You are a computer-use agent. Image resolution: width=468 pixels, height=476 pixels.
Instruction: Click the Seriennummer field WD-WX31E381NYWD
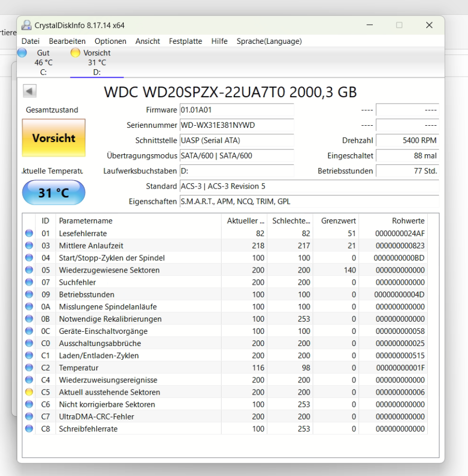tap(237, 125)
